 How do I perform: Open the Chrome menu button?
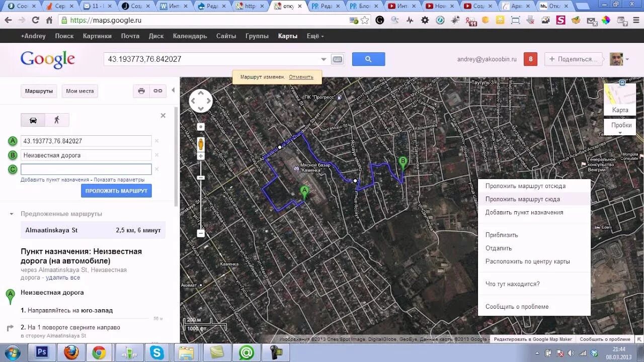coord(636,20)
